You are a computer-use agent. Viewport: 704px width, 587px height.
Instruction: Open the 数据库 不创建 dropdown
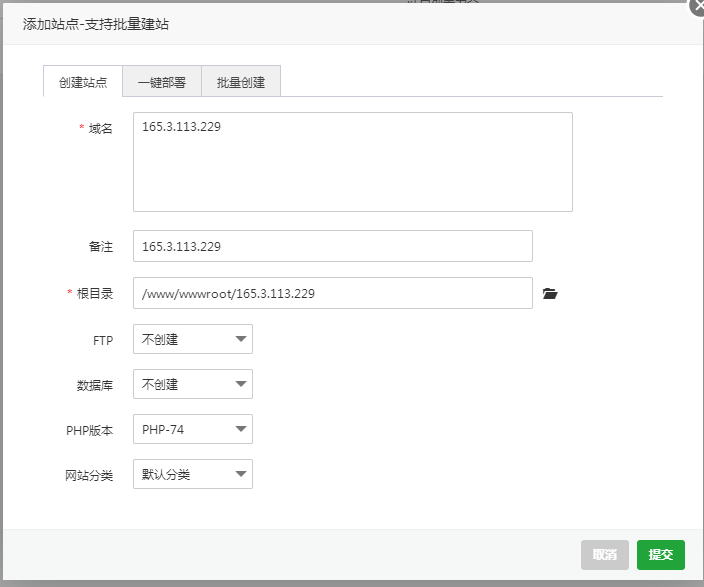(x=193, y=384)
